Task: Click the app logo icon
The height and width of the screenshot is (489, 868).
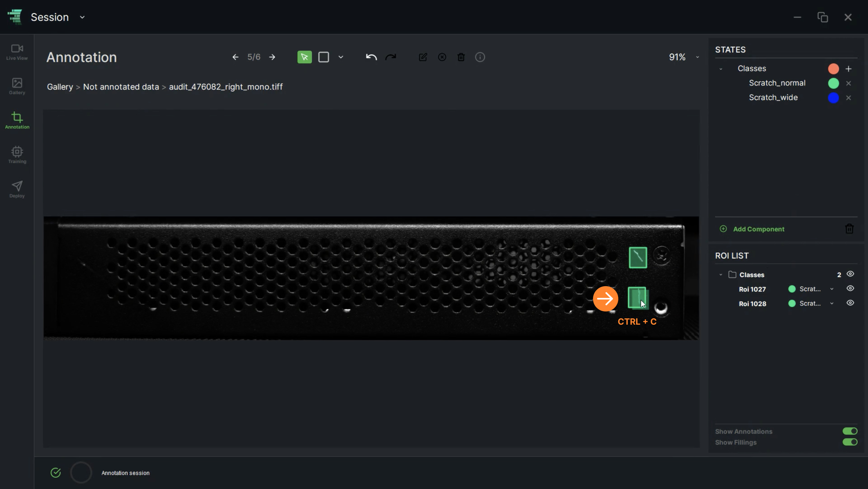Action: pyautogui.click(x=15, y=17)
